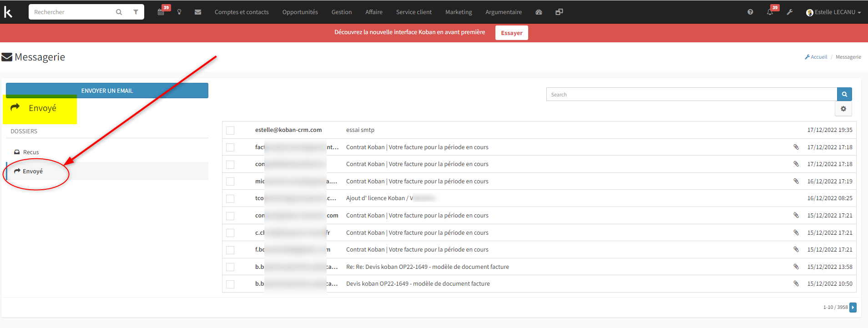Open the dashboard gauge icon

coord(539,12)
